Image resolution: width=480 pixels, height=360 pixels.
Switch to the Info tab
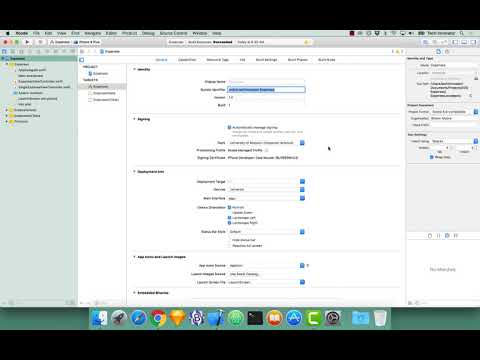tap(242, 60)
